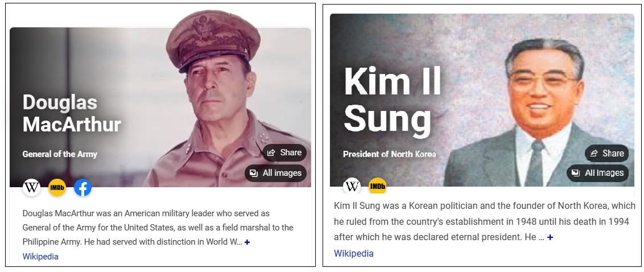Screen dimensions: 644x272
Task: Click the images icon on Kim Il Sung photo
Action: [576, 173]
